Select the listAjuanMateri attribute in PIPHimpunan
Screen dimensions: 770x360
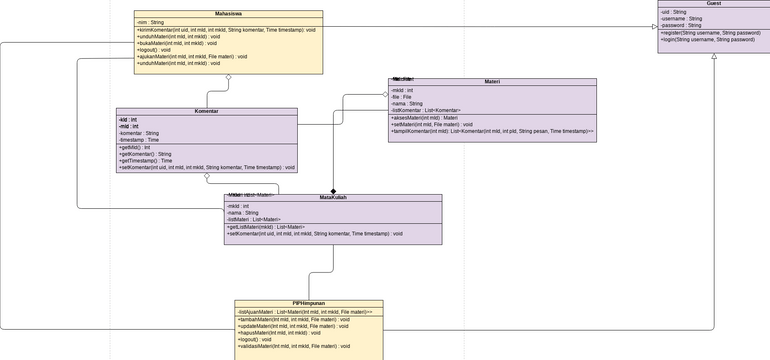(x=304, y=312)
